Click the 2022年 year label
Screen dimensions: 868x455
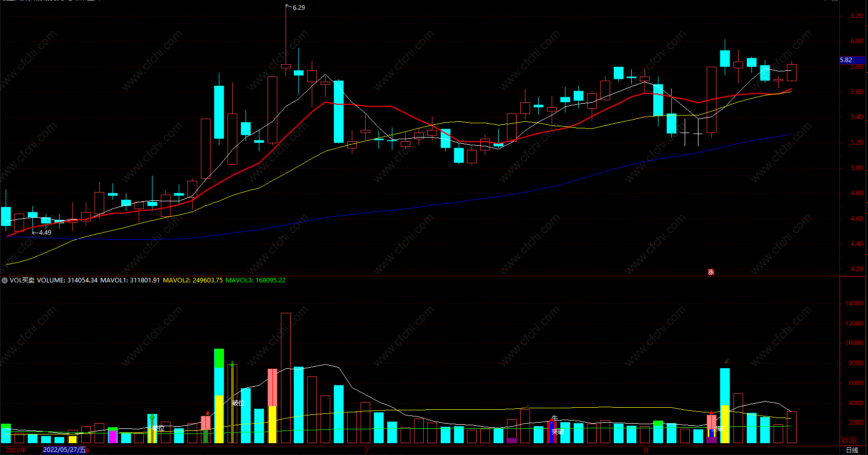click(x=16, y=450)
